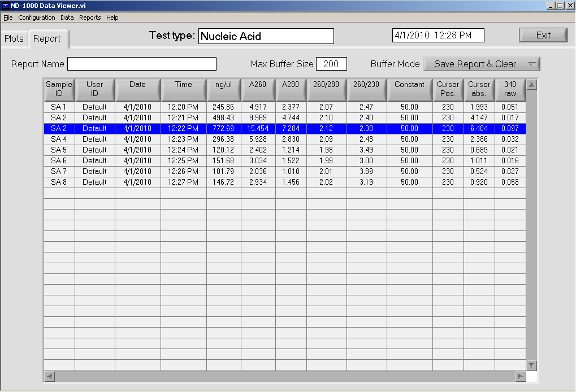Click the A280 value 1.214

(x=291, y=150)
